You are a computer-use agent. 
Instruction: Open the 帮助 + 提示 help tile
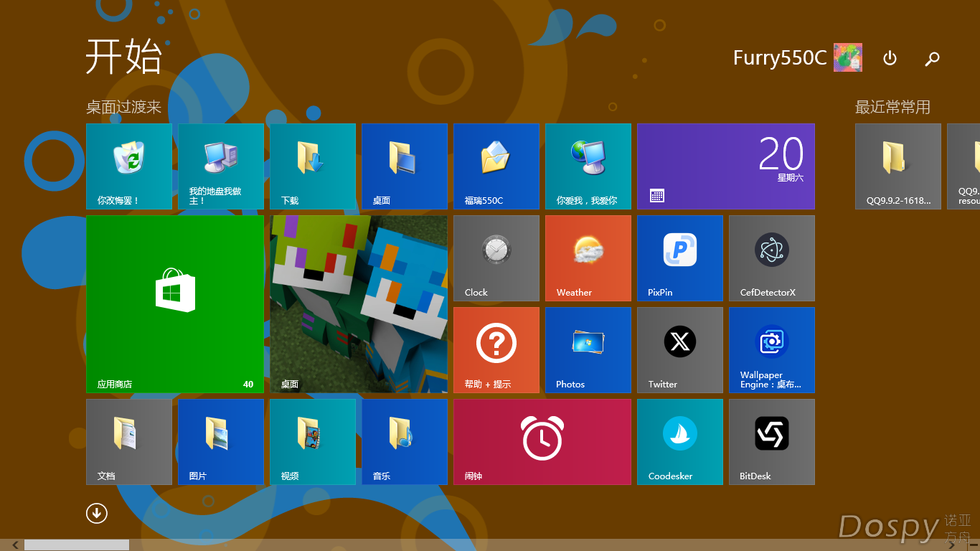[496, 350]
